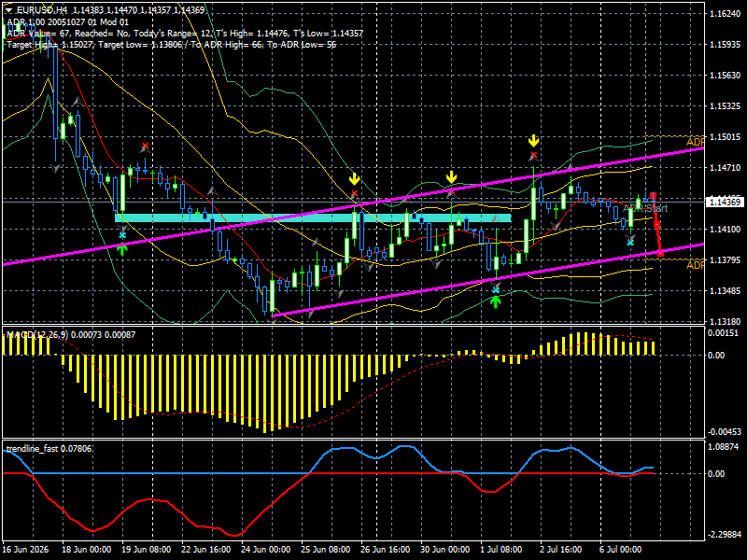Click the rightmost yellow down arrow signal

point(533,141)
